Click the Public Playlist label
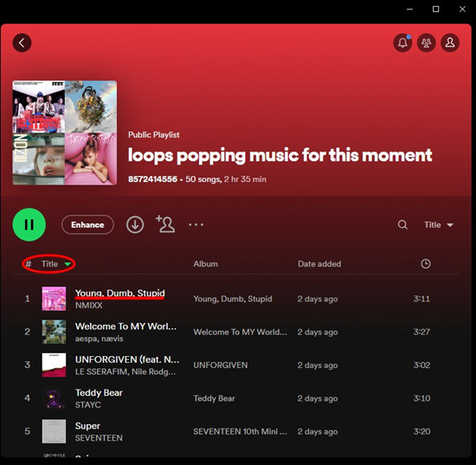Screen dimensions: 476x465 153,134
